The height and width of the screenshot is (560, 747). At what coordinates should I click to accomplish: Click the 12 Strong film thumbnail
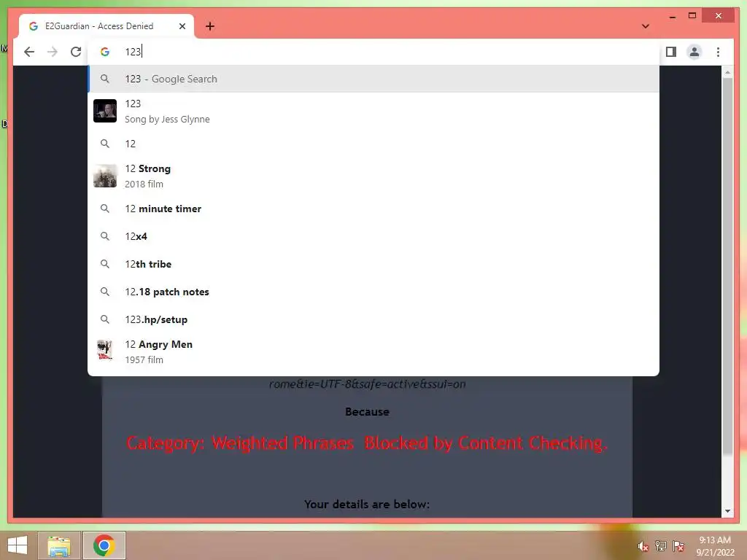click(x=105, y=176)
